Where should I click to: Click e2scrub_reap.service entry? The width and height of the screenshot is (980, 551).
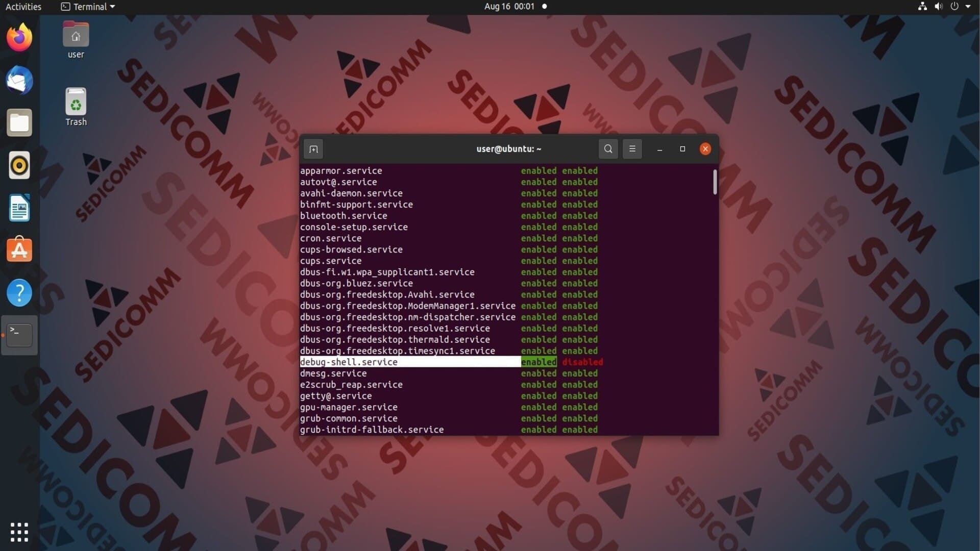(351, 384)
